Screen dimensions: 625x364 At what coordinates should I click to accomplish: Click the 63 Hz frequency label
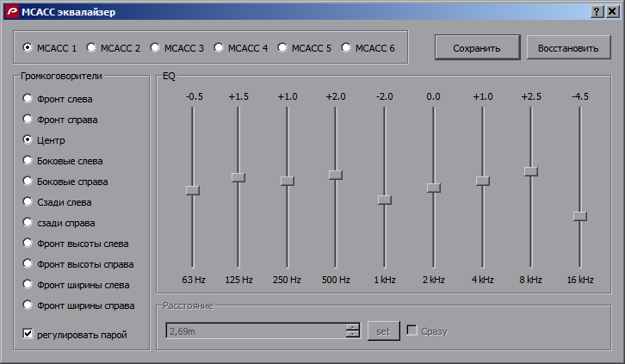point(194,280)
